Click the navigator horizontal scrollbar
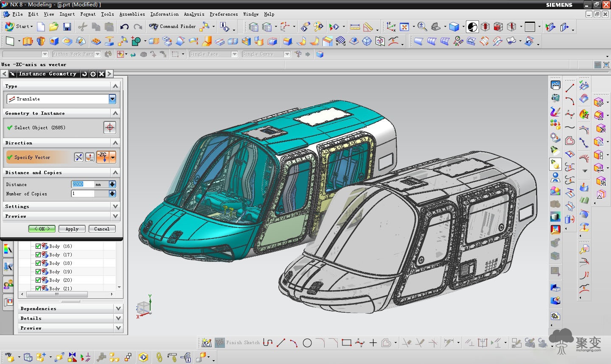Viewport: 611px width, 364px height. click(57, 294)
